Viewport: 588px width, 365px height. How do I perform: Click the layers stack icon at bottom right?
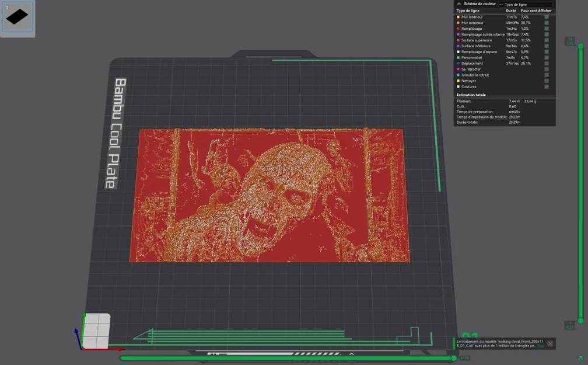click(x=580, y=358)
